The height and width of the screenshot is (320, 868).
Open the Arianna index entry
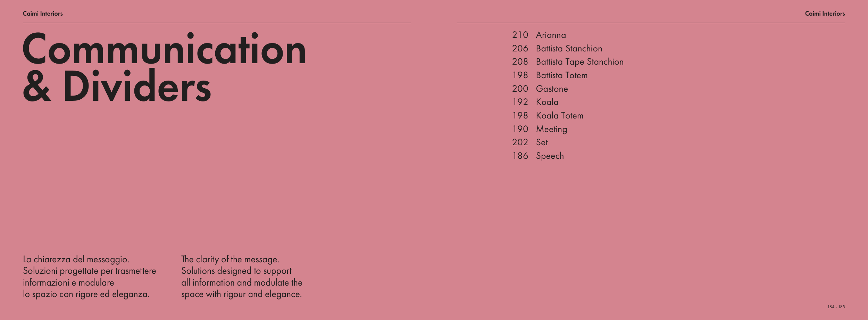tap(551, 35)
